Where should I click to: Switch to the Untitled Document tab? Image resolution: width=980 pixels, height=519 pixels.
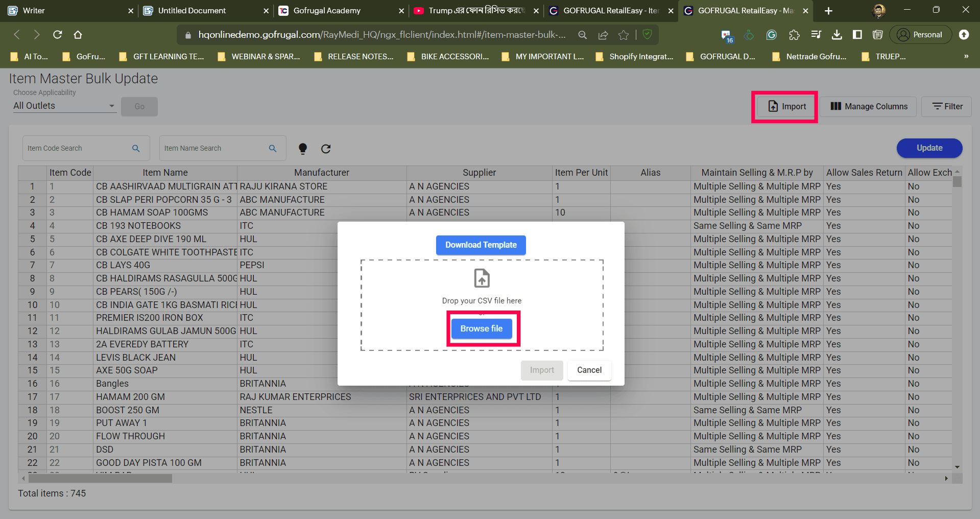pyautogui.click(x=204, y=11)
